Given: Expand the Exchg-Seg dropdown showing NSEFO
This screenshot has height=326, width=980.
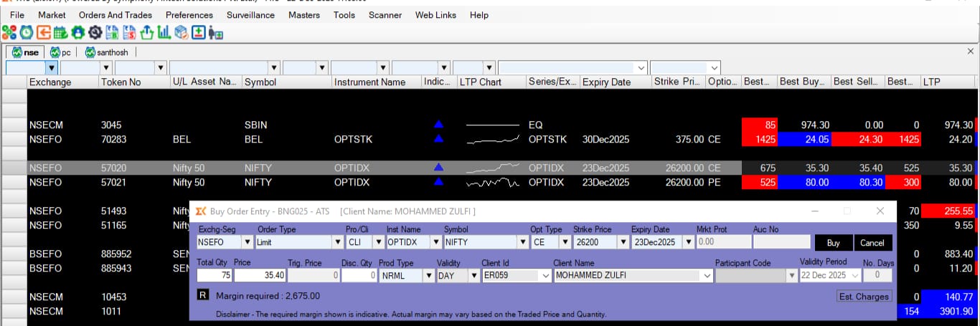Looking at the screenshot, I should click(248, 242).
